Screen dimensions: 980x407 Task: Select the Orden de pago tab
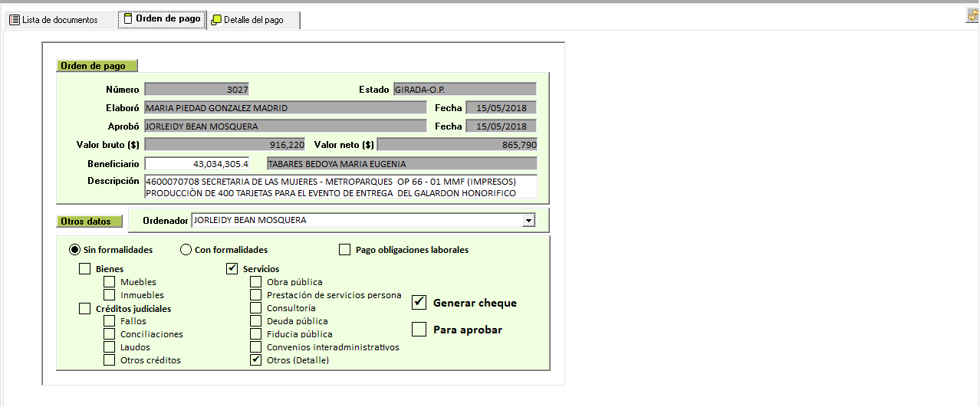(162, 19)
